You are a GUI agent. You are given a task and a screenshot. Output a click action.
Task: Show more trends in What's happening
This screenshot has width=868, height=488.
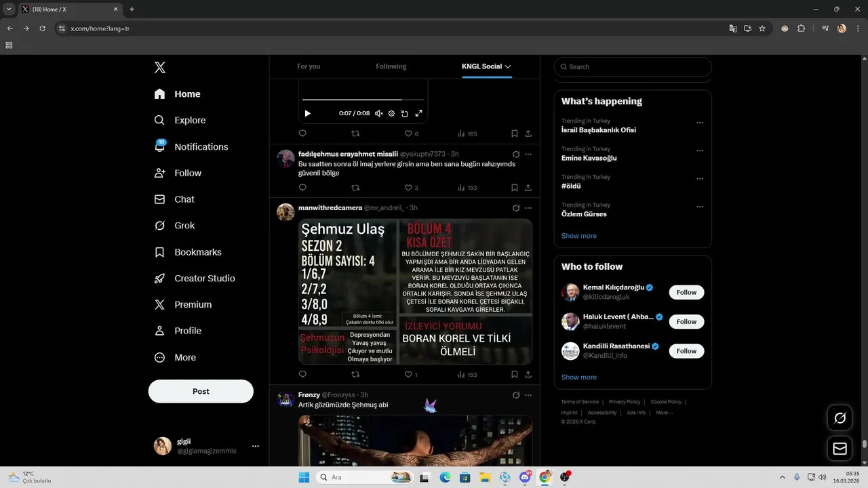point(579,236)
